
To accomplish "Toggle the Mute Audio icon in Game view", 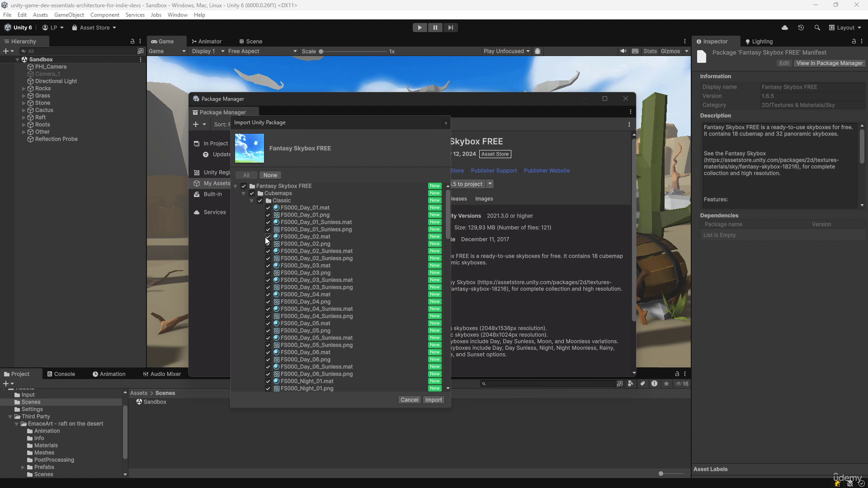I will tap(623, 51).
